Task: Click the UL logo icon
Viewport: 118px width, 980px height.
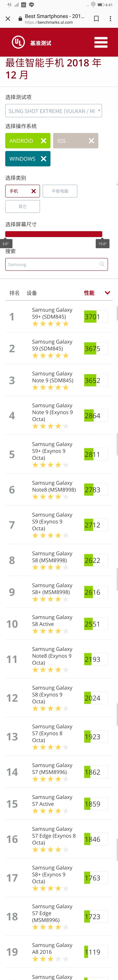Action: click(18, 42)
